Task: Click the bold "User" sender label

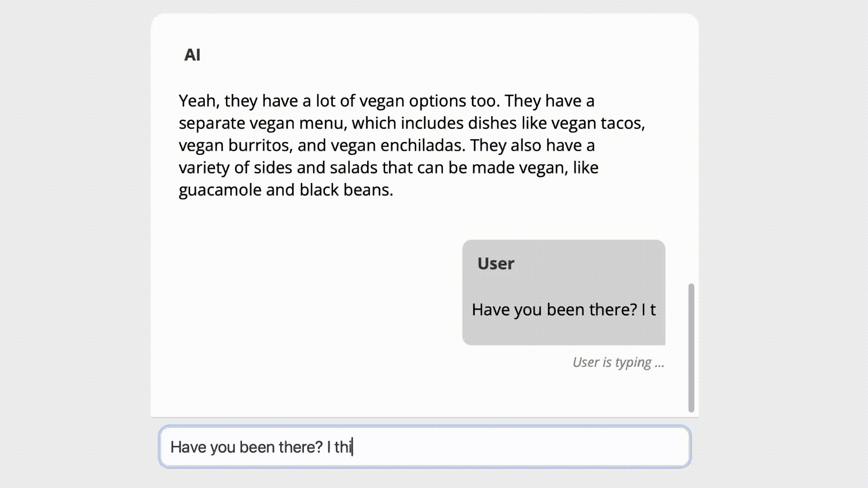Action: 496,263
